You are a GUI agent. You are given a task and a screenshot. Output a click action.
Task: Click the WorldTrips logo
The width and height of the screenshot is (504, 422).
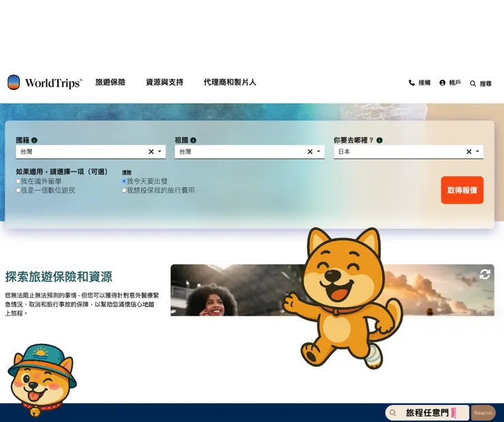45,82
